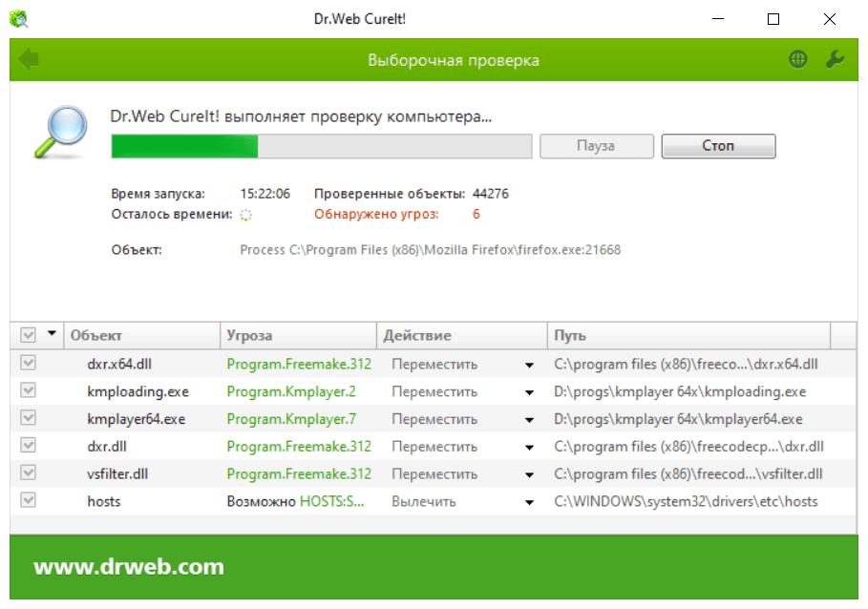Screen dimensions: 868x609
Task: Uncheck the dxr.x64.dll threat entry
Action: (28, 364)
